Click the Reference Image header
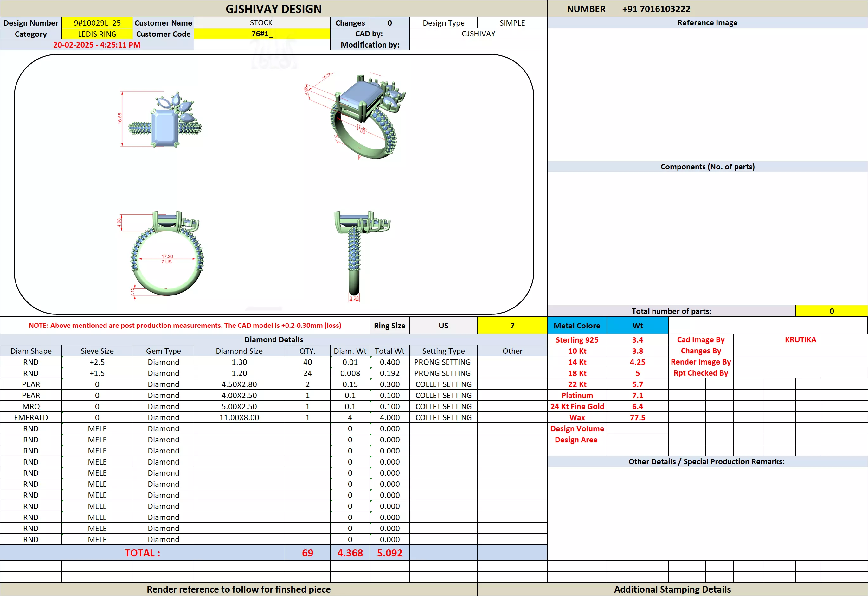 click(x=707, y=23)
